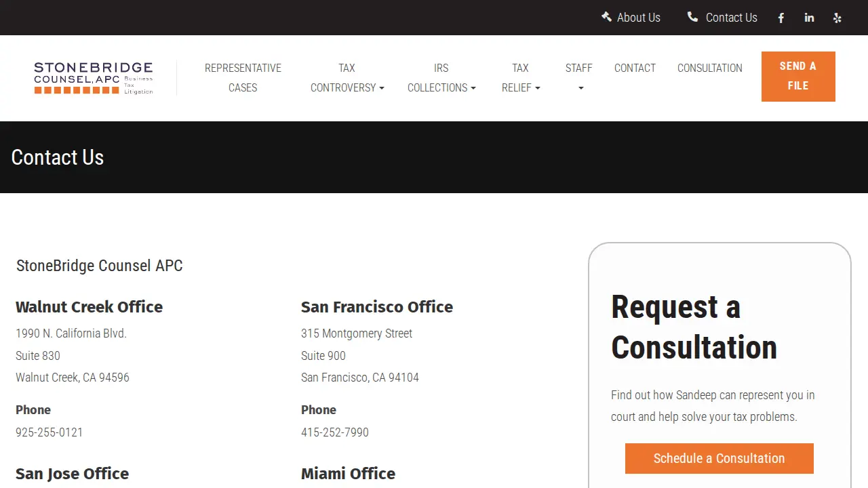Viewport: 868px width, 488px height.
Task: Expand the IRS Collections dropdown
Action: (441, 78)
